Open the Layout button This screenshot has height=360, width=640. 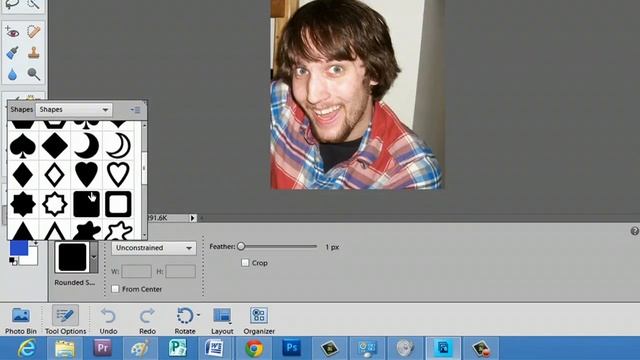tap(222, 321)
